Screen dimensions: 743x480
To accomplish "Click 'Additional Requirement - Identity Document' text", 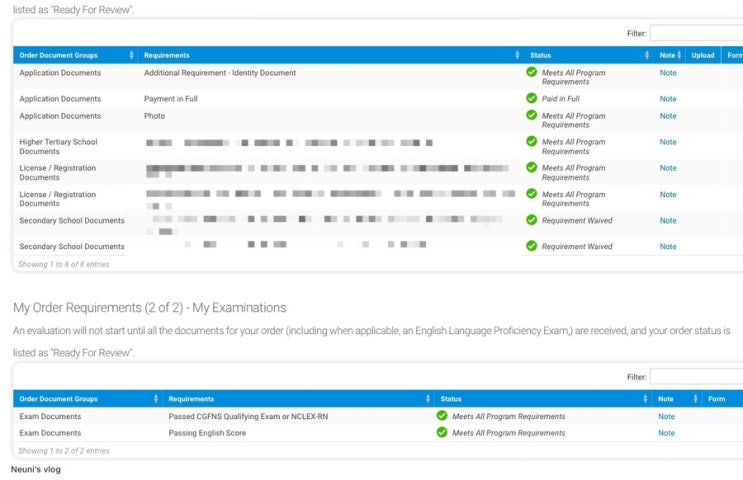I will pyautogui.click(x=220, y=72).
